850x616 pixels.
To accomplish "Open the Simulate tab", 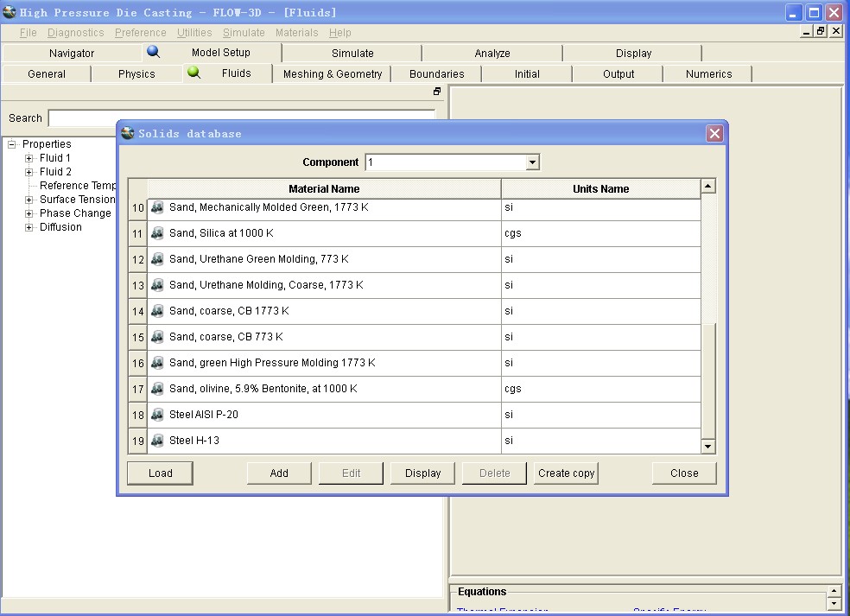I will pos(352,54).
